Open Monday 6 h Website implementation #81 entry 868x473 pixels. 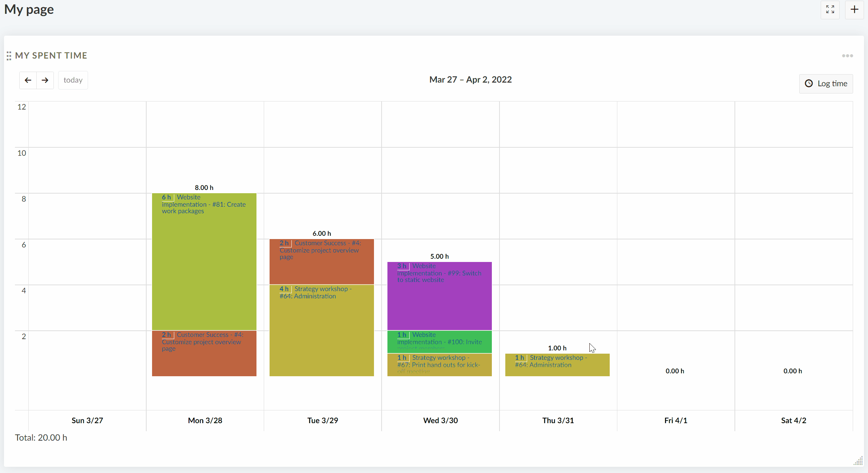pyautogui.click(x=204, y=262)
